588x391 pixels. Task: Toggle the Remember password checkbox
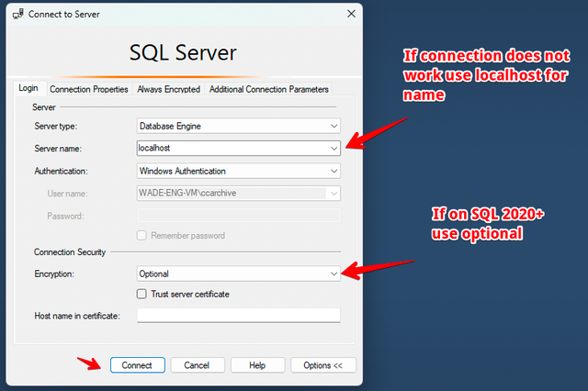[x=141, y=236]
